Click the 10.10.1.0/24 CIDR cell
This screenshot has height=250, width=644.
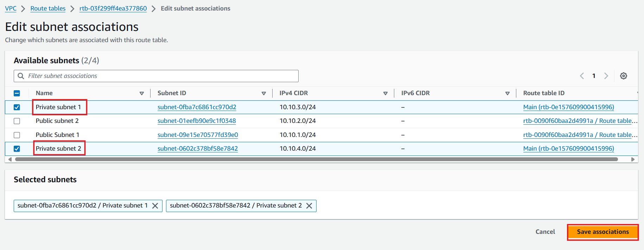(x=298, y=135)
